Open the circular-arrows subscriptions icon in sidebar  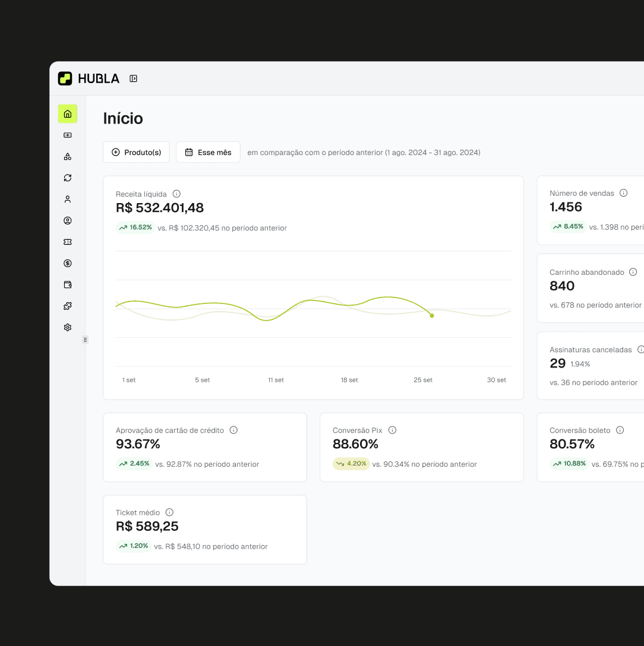(x=68, y=178)
